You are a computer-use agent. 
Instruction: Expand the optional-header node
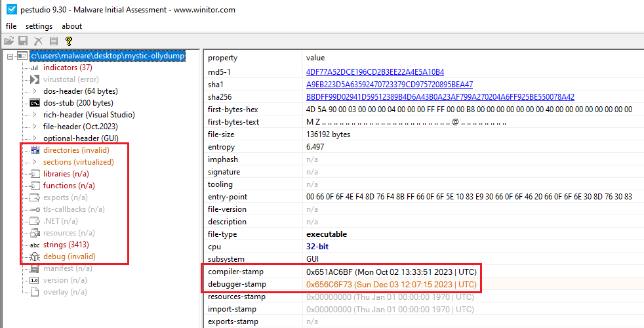pos(35,138)
